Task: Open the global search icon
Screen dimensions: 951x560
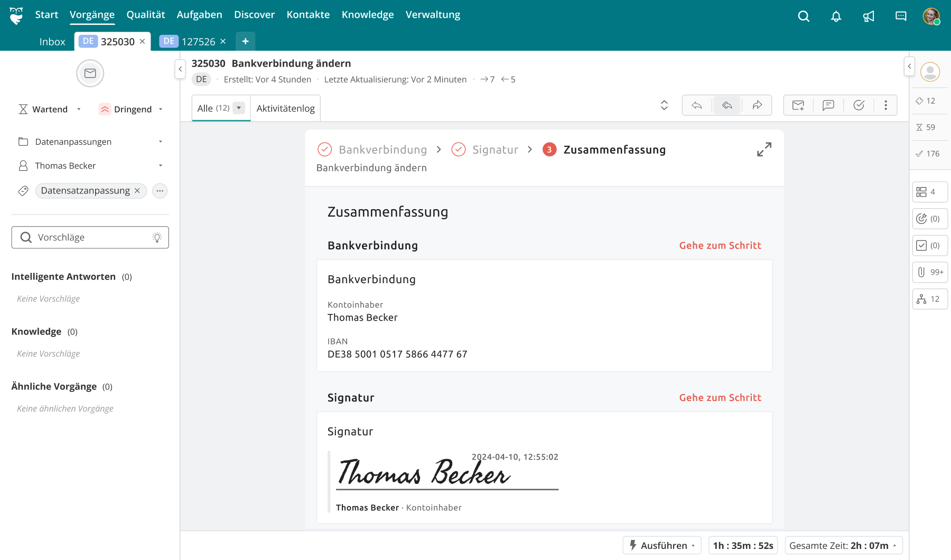Action: (804, 16)
